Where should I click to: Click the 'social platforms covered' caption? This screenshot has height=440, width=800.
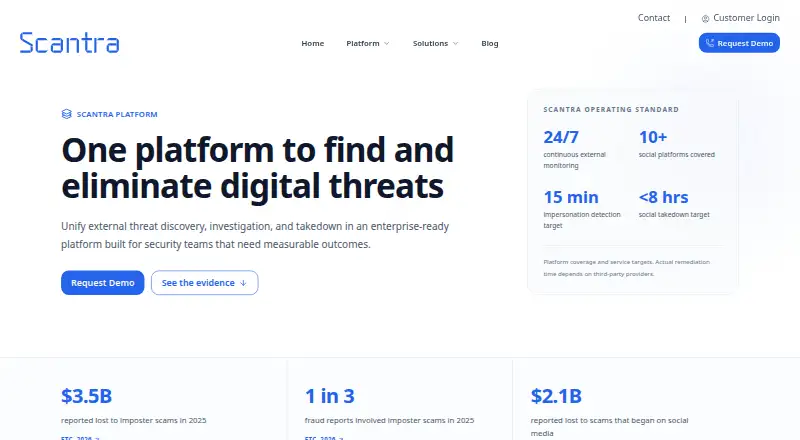pyautogui.click(x=677, y=155)
